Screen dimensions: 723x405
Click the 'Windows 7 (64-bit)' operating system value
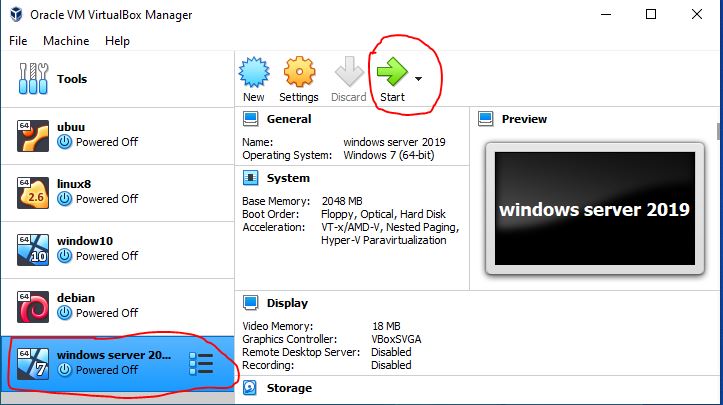click(x=389, y=155)
